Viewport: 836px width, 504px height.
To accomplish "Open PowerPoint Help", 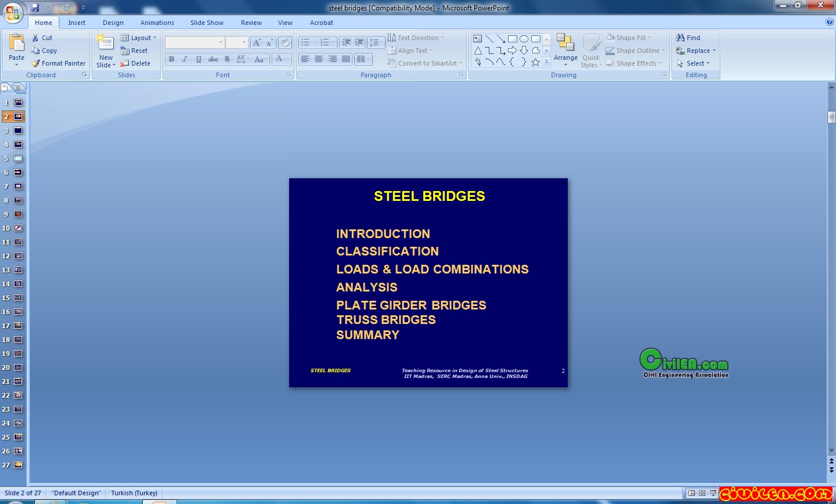I will pos(830,22).
